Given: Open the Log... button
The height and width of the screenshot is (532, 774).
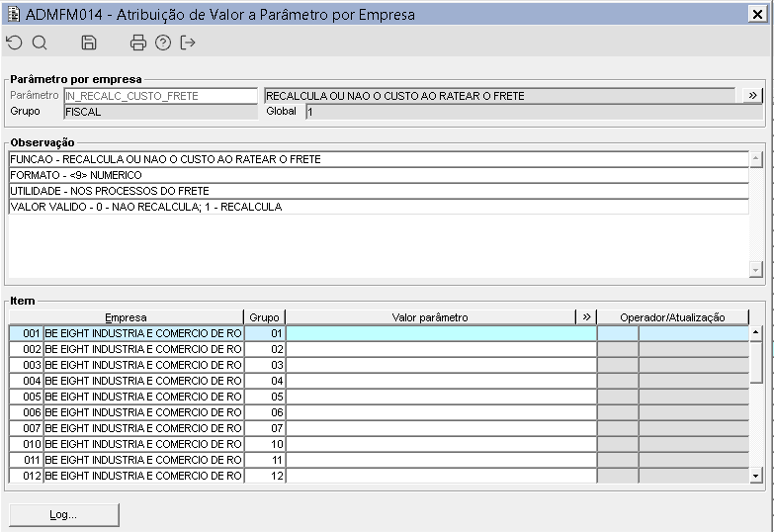Looking at the screenshot, I should [x=63, y=515].
